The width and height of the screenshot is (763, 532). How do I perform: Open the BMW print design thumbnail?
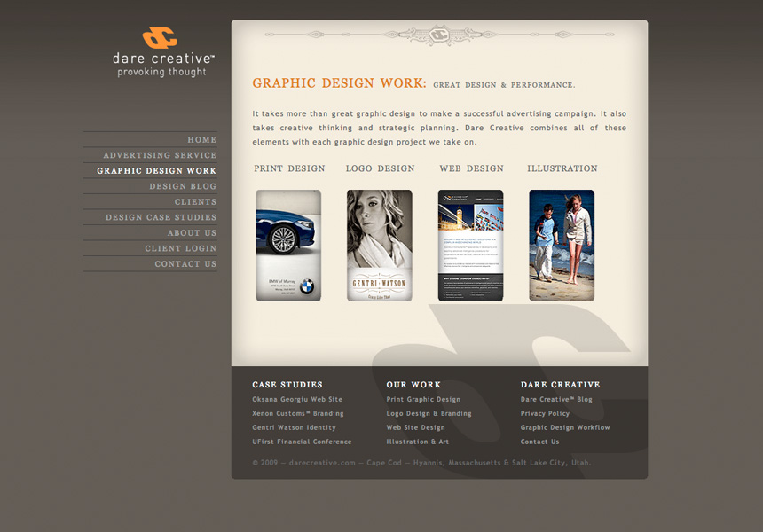(288, 246)
